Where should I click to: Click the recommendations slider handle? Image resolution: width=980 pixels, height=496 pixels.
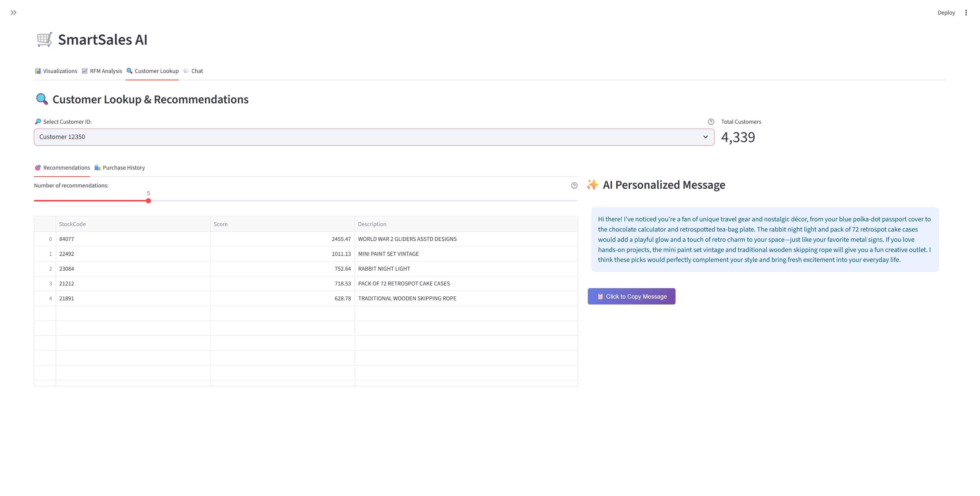click(x=148, y=201)
